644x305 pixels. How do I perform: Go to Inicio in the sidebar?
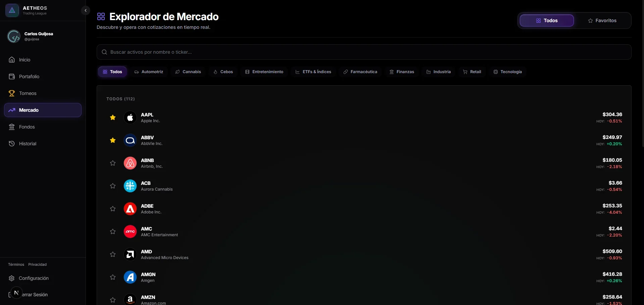pos(43,60)
